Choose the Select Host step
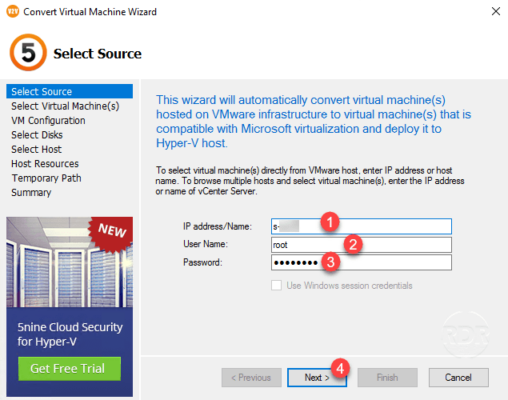508x400 pixels. click(36, 149)
